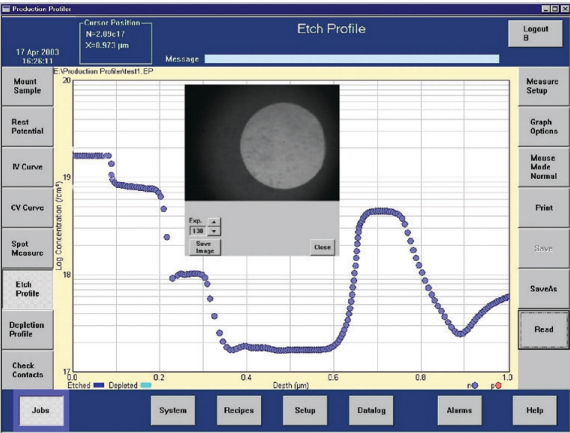570x433 pixels.
Task: Run Check Contacts
Action: click(x=27, y=370)
